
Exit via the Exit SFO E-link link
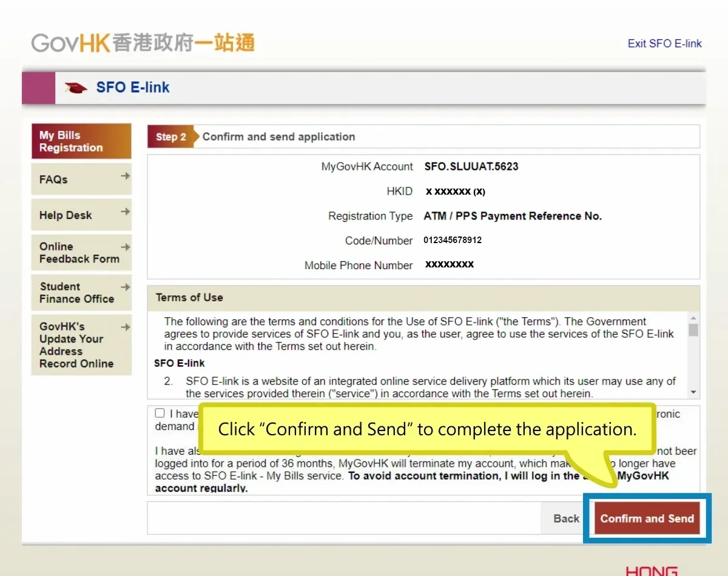tap(664, 44)
